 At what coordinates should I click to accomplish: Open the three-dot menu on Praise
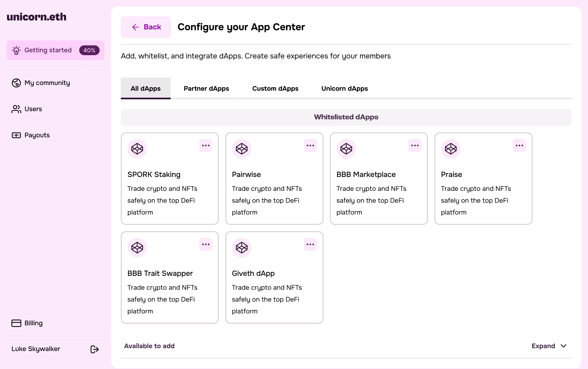pos(519,145)
